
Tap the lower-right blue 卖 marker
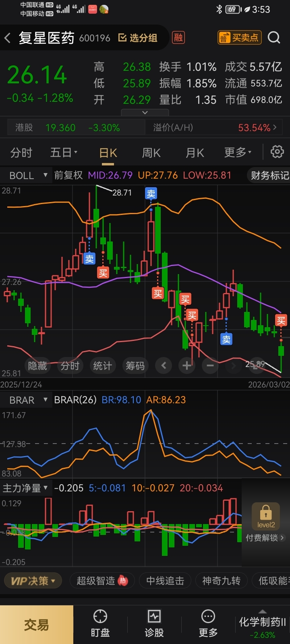(x=226, y=339)
